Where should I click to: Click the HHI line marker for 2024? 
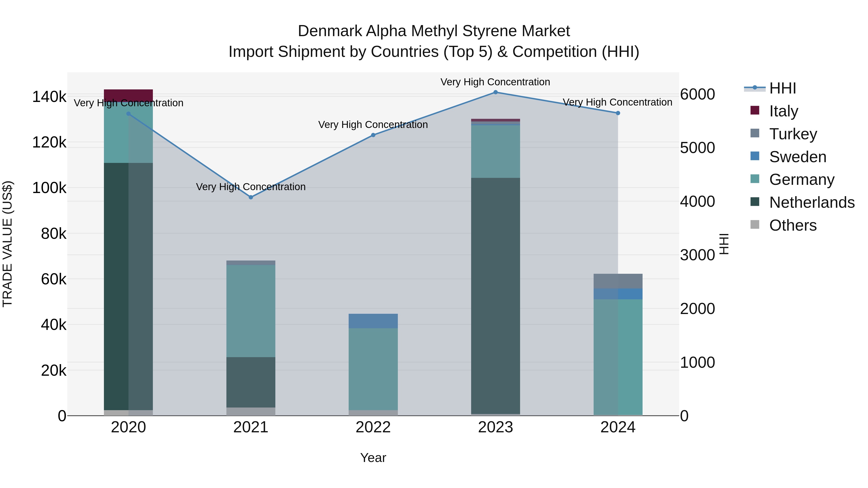point(618,113)
